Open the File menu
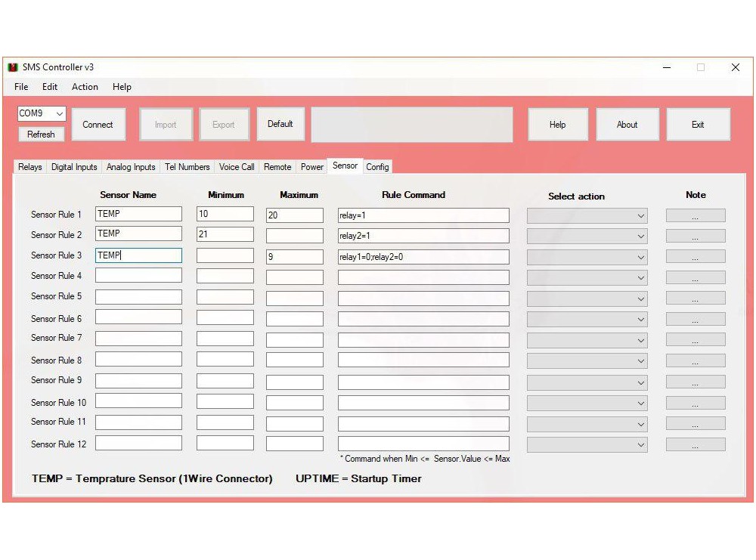 [21, 87]
